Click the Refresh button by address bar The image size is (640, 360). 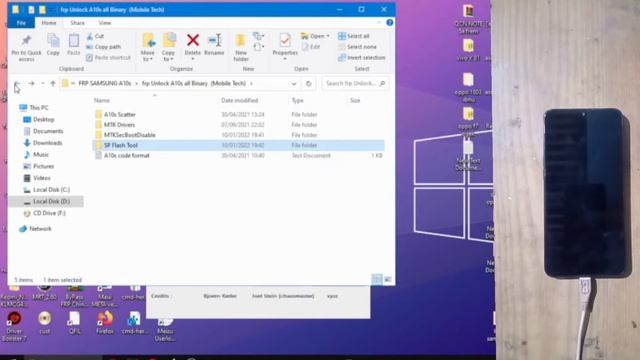click(309, 84)
